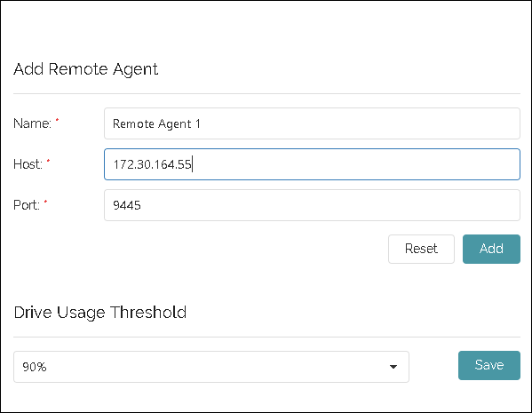Click the Drive Usage Threshold heading
This screenshot has height=413, width=532.
100,313
